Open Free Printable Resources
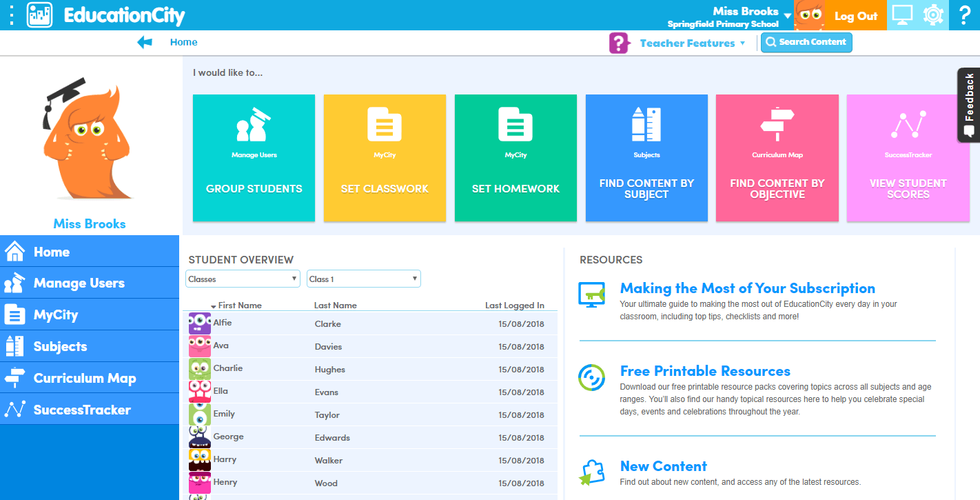 (x=705, y=371)
